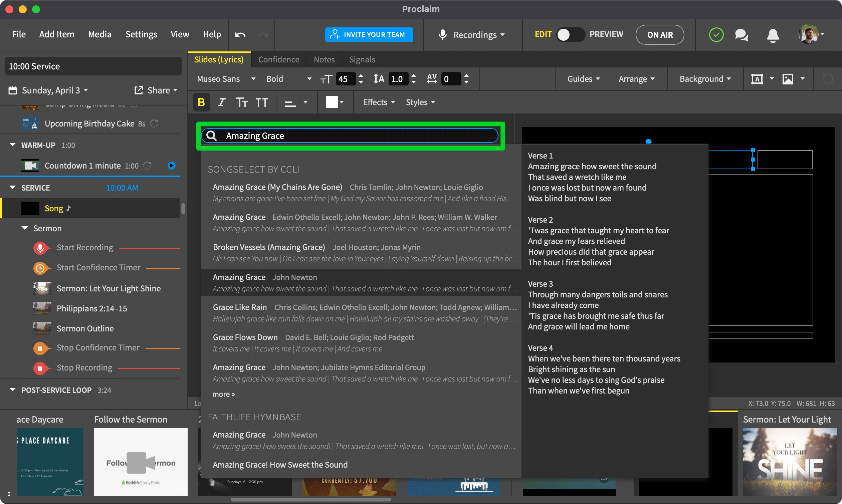The height and width of the screenshot is (504, 842).
Task: Open the chat conversations icon
Action: click(742, 35)
